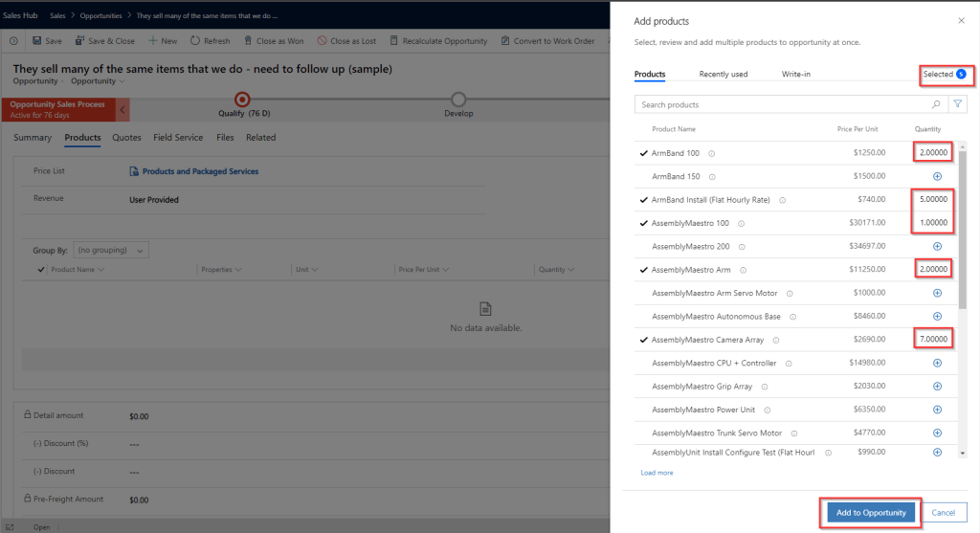Viewport: 980px width, 533px height.
Task: Click Add to Opportunity button
Action: [870, 513]
